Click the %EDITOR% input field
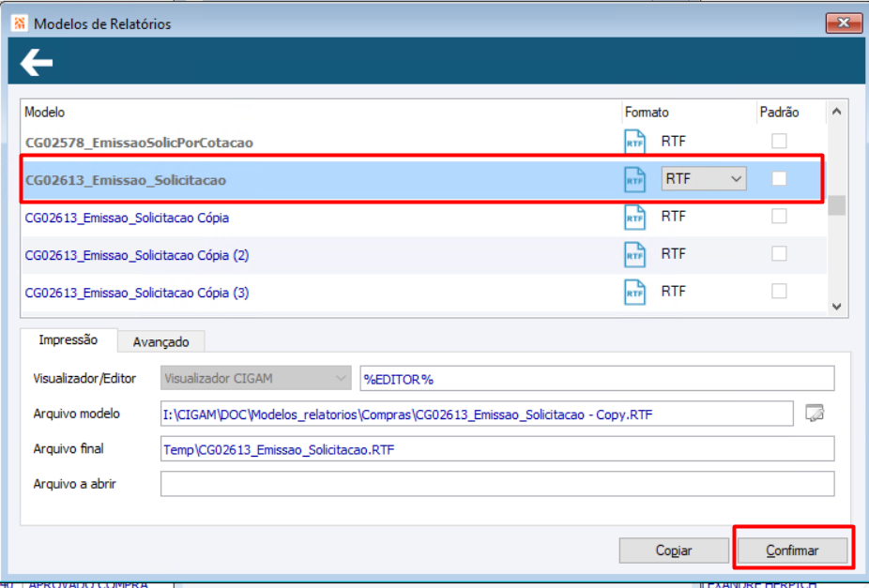The height and width of the screenshot is (588, 869). (x=597, y=379)
